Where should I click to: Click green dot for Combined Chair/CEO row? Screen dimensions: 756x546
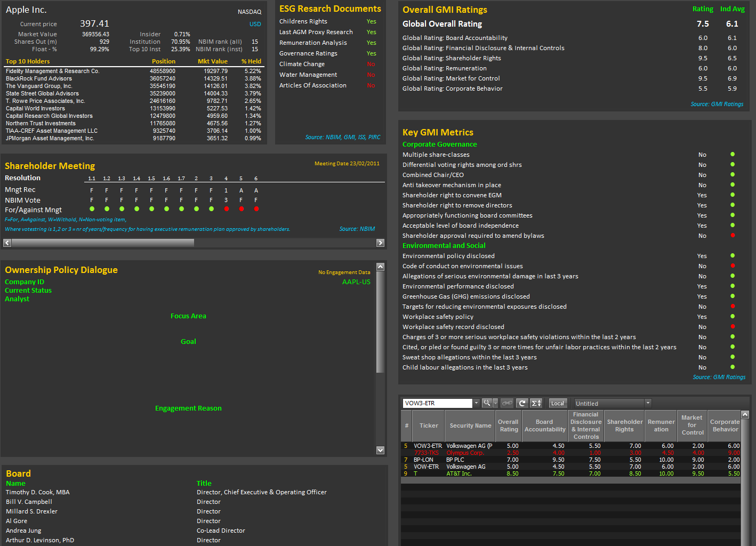733,174
